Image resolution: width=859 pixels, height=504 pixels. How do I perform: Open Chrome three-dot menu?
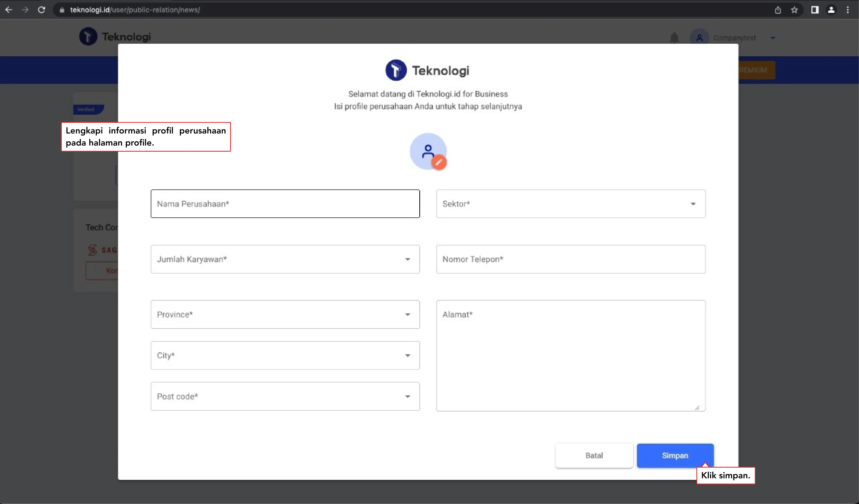(848, 10)
